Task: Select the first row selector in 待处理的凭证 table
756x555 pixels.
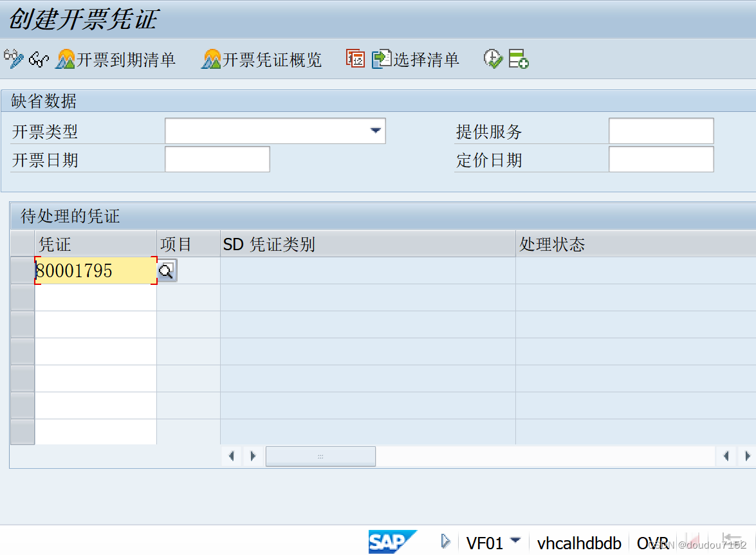Action: 23,271
